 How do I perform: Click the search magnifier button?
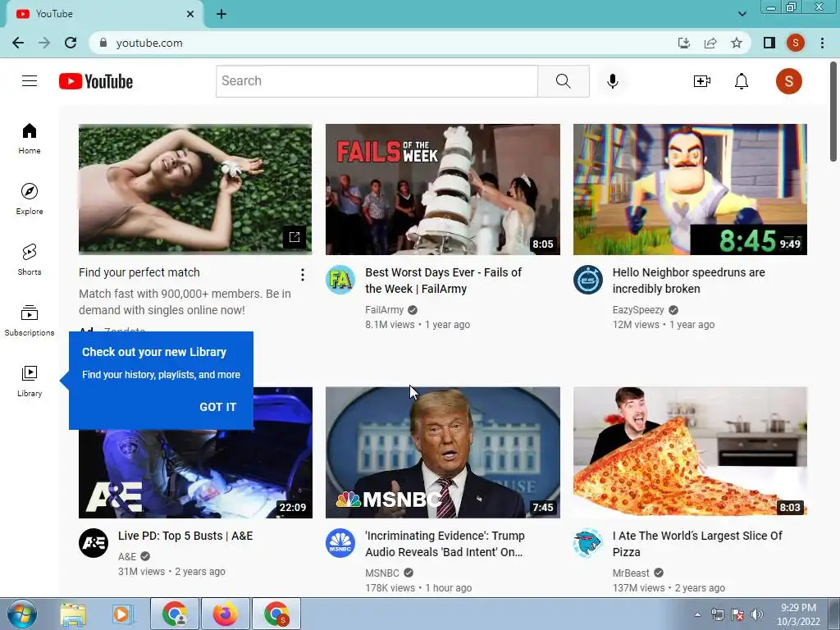pyautogui.click(x=563, y=81)
